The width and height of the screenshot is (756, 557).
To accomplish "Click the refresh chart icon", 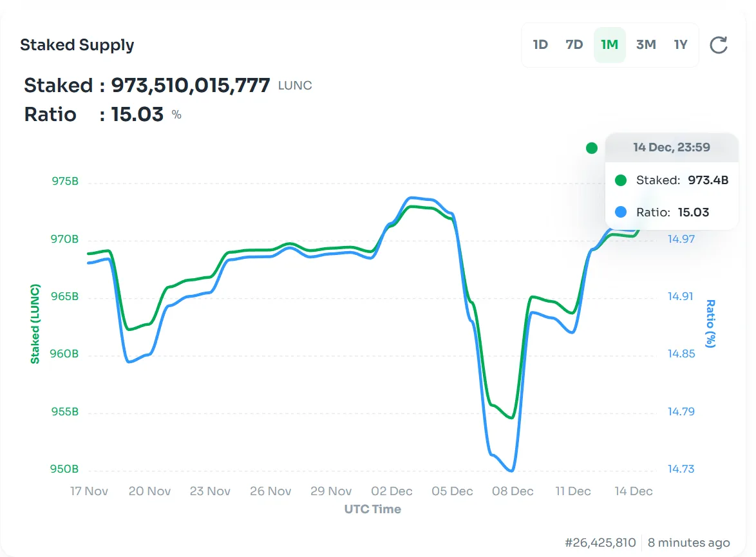I will pyautogui.click(x=718, y=45).
